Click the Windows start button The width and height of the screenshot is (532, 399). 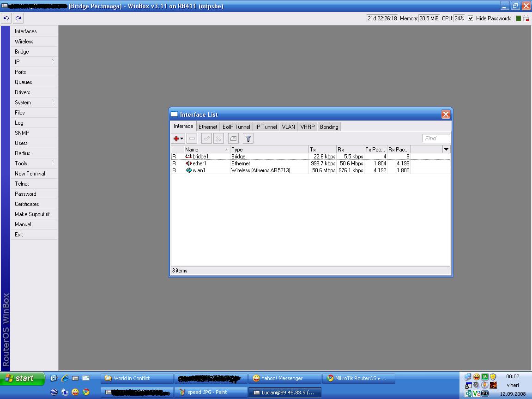pos(22,378)
